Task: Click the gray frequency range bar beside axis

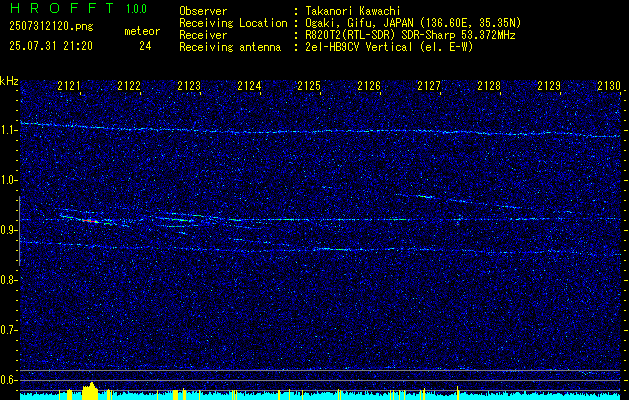Action: point(20,231)
